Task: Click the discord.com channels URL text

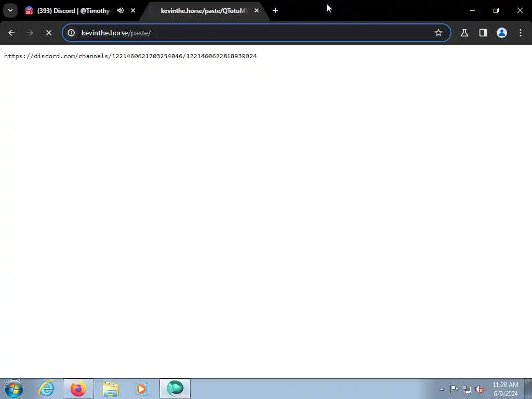Action: [130, 56]
